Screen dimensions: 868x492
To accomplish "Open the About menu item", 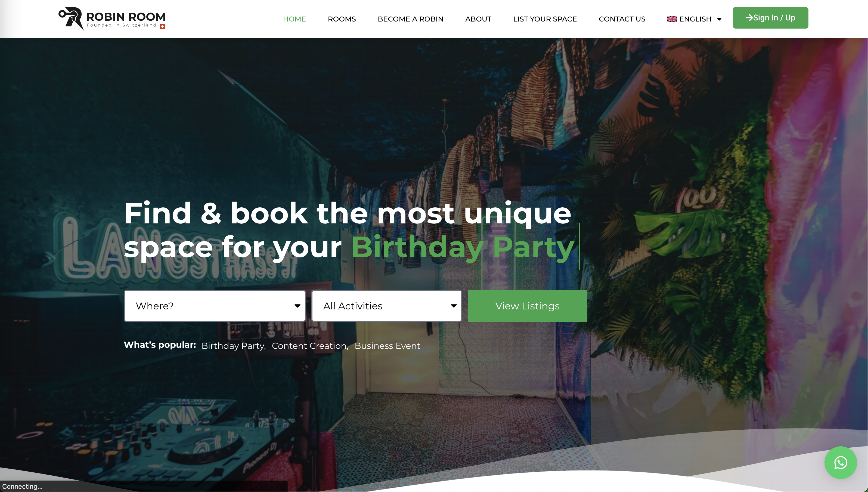I will (478, 19).
